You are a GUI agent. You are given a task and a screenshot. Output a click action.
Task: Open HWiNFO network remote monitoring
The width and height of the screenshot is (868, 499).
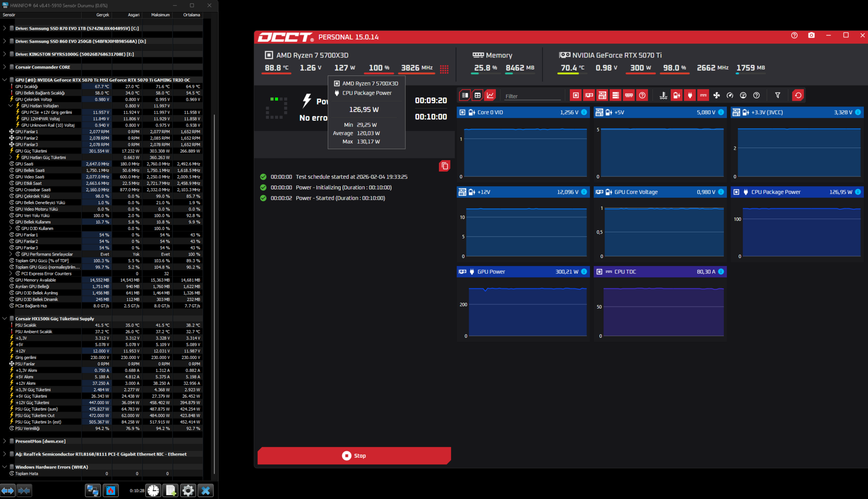(x=93, y=491)
